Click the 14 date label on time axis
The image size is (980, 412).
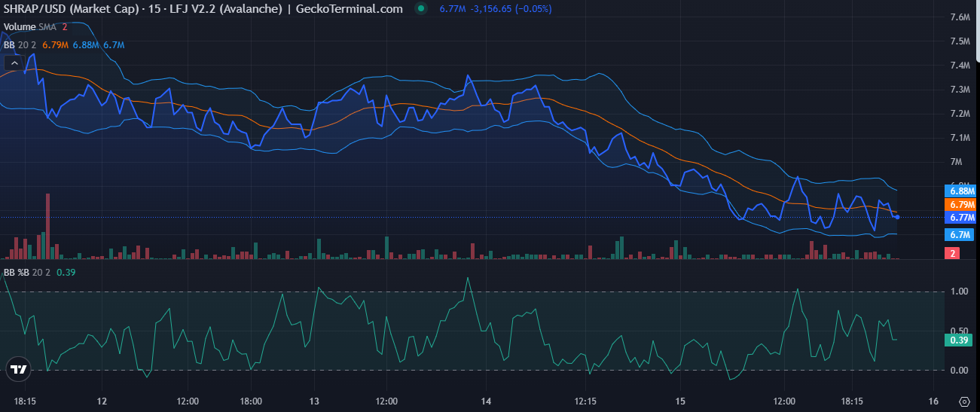click(x=487, y=401)
